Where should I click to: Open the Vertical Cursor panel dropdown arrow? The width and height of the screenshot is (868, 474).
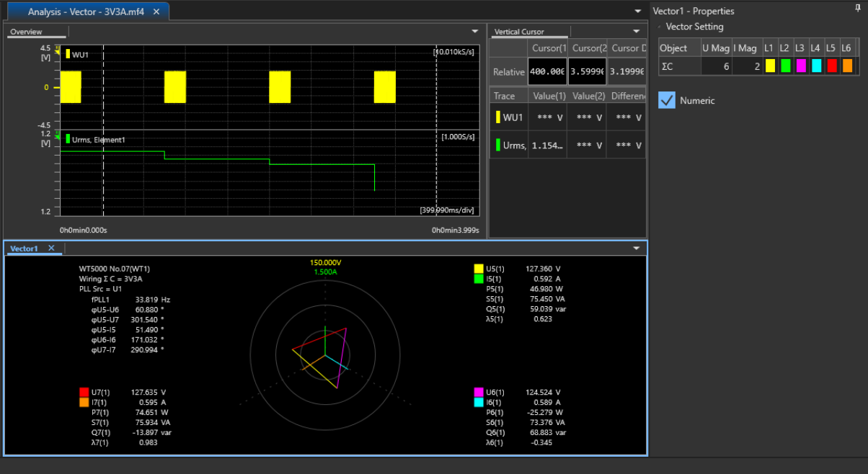coord(636,31)
